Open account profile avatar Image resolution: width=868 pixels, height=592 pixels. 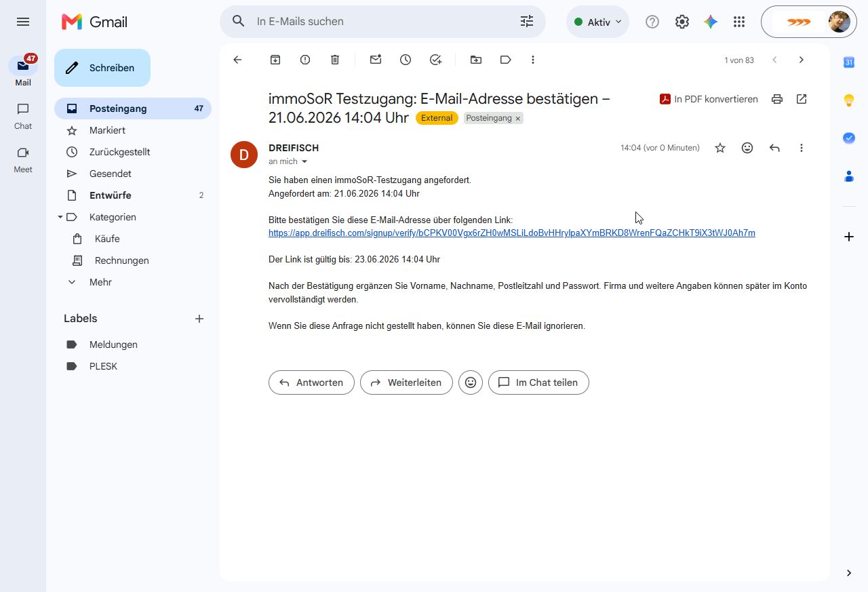coord(839,22)
